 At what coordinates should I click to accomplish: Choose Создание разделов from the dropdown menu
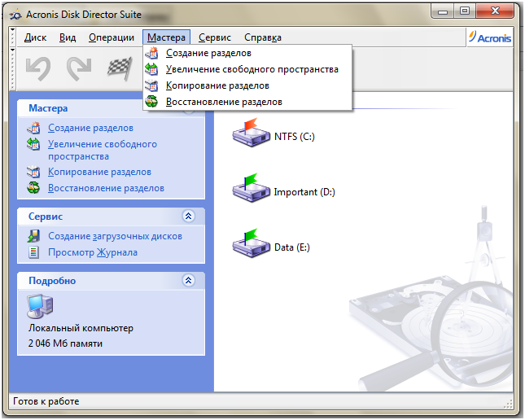click(208, 53)
